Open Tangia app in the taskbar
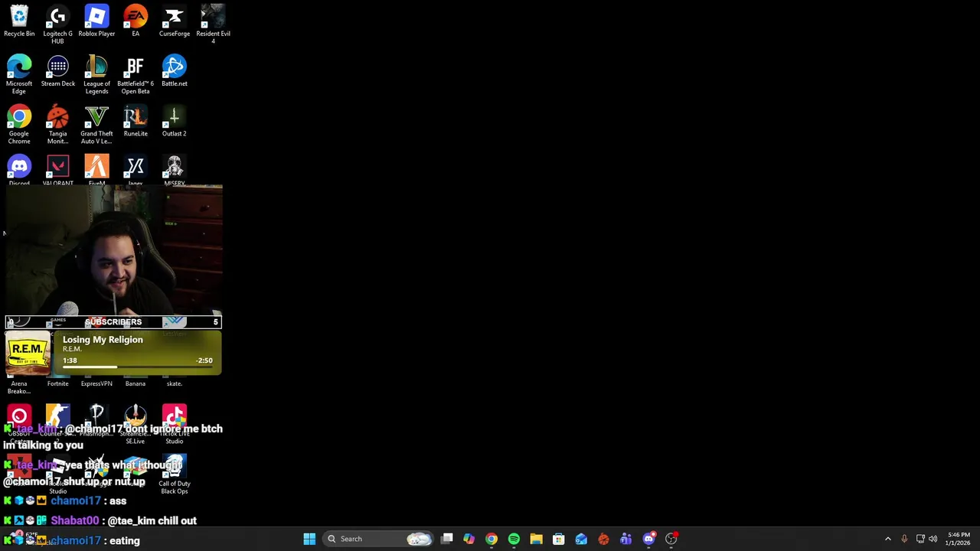 [x=603, y=539]
